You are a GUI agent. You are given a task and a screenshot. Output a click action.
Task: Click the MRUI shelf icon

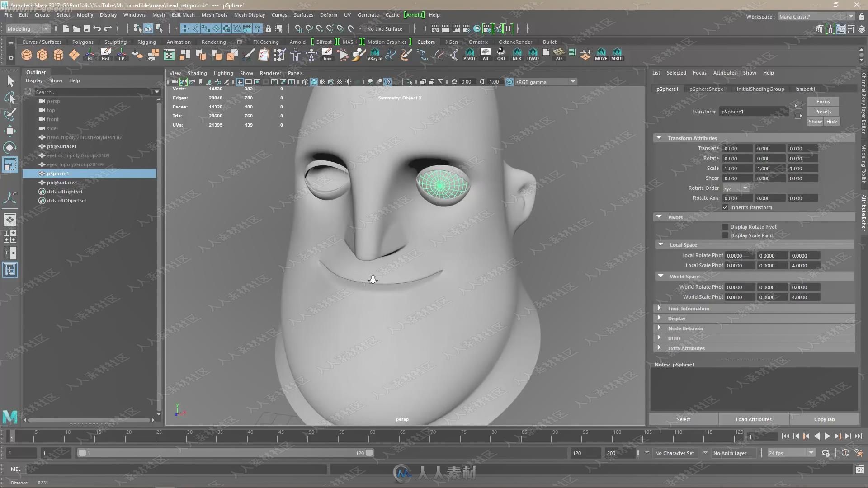tap(617, 55)
